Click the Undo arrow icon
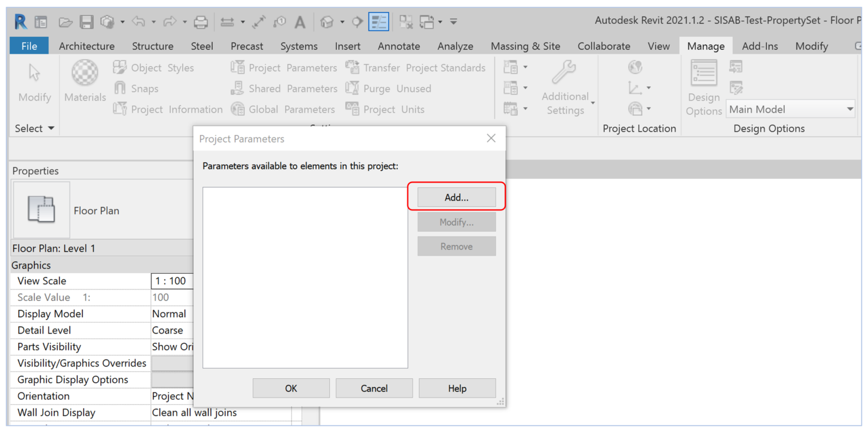The width and height of the screenshot is (868, 432). pyautogui.click(x=138, y=22)
